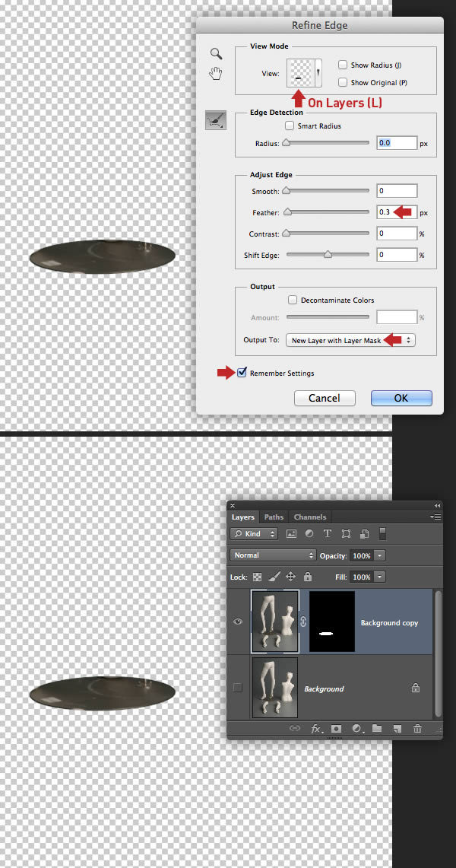Uncheck Remember Settings checkbox

242,373
